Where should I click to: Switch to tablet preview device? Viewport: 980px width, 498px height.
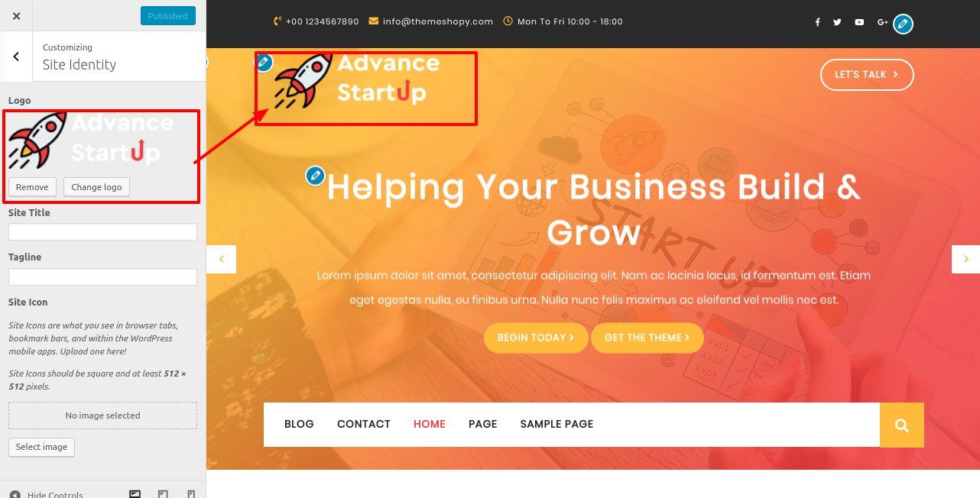163,494
